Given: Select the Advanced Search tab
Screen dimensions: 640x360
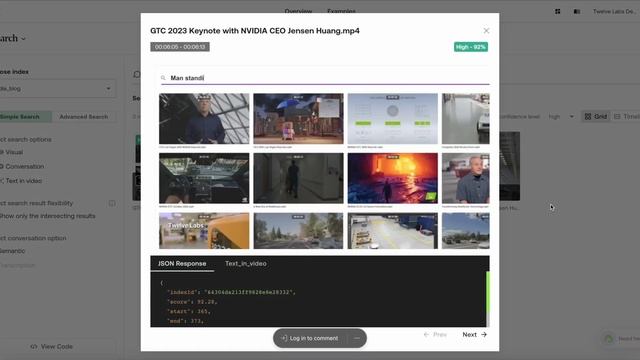Looking at the screenshot, I should [84, 117].
